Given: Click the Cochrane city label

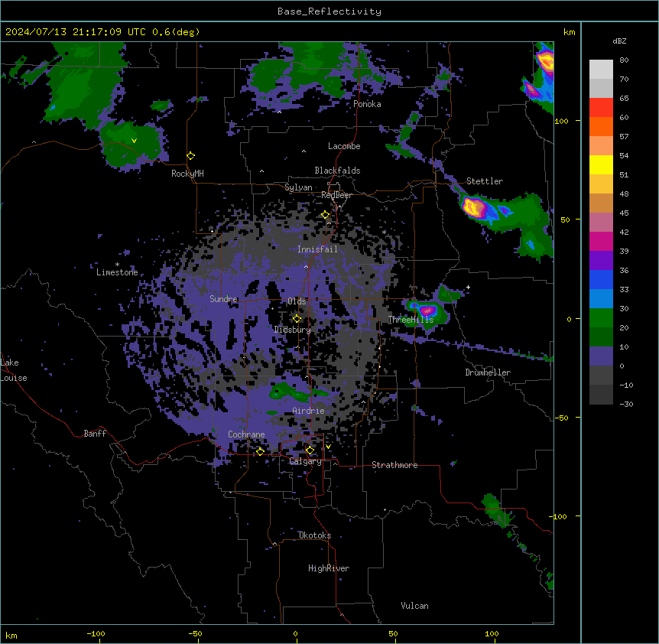Looking at the screenshot, I should point(246,434).
